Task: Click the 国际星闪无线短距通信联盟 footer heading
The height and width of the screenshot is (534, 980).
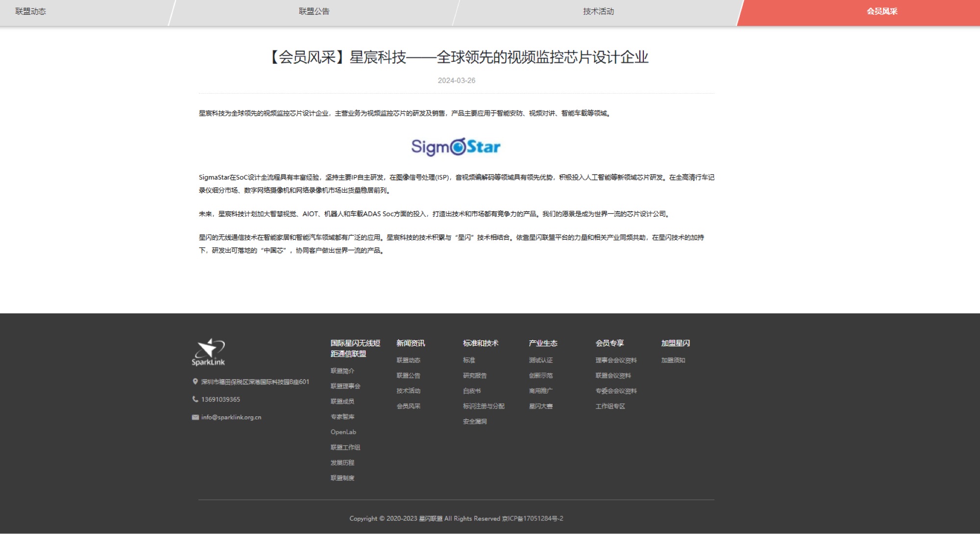Action: (x=355, y=348)
